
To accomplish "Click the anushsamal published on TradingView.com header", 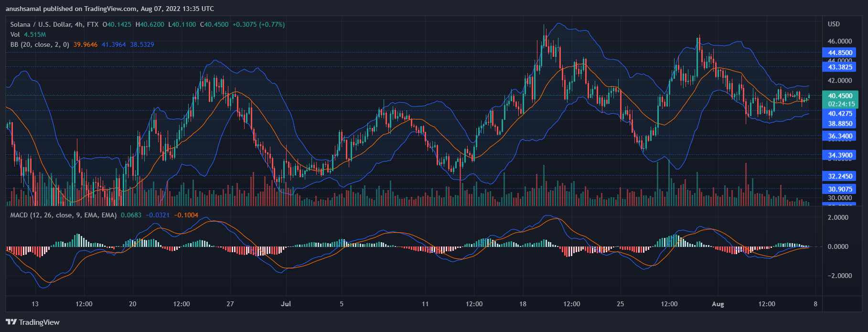I will tap(110, 9).
